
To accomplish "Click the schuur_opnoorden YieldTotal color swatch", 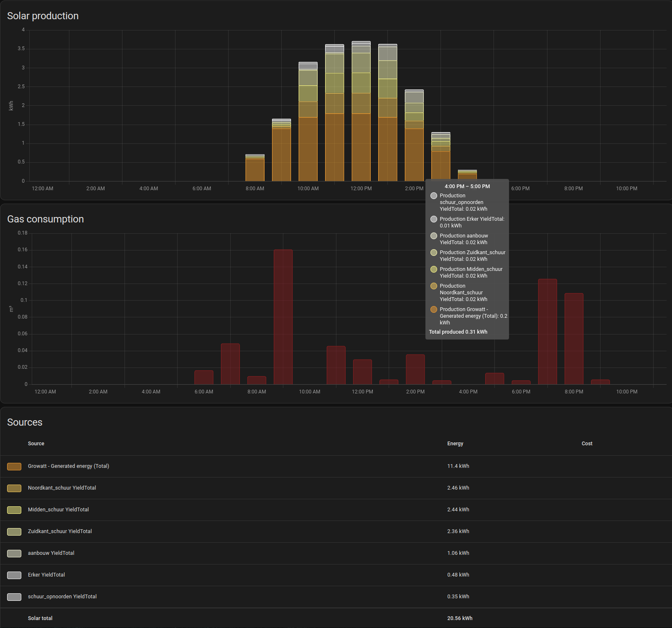I will (x=14, y=597).
